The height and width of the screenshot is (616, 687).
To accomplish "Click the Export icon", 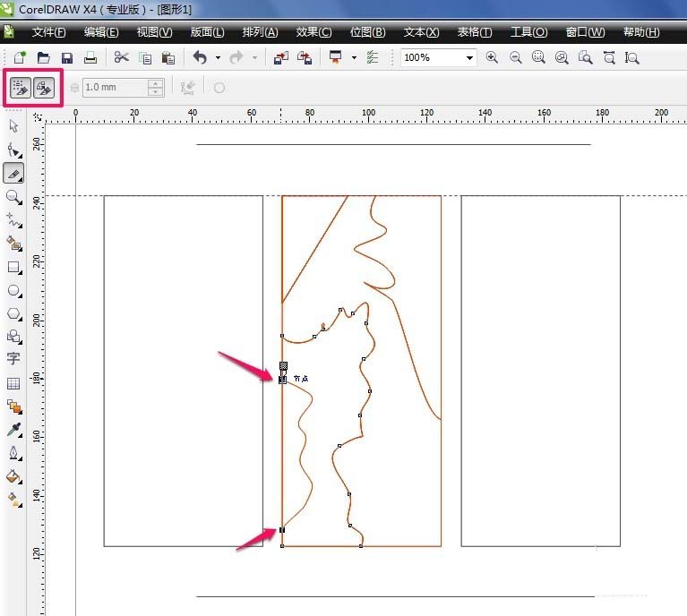I will pos(305,57).
